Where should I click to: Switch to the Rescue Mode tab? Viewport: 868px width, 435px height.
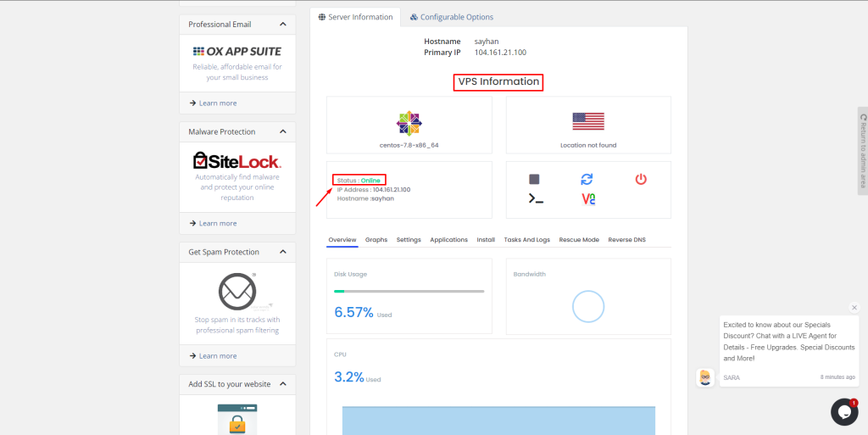pos(579,240)
